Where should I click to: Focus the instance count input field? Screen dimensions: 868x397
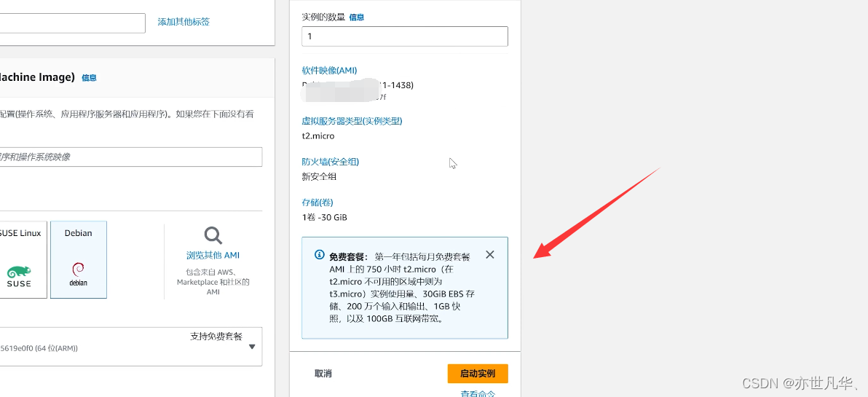pos(405,36)
